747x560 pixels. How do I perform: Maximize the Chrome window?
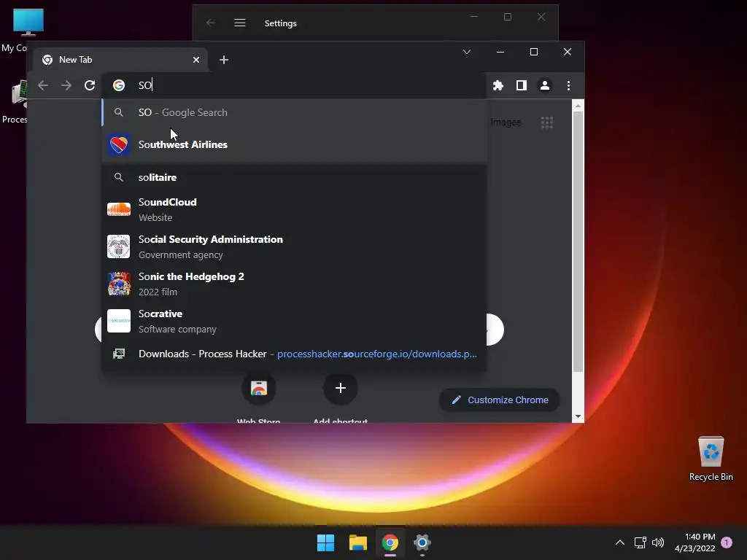(534, 52)
